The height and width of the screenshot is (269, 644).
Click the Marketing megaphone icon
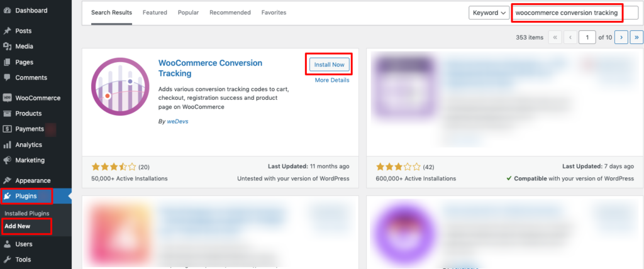7,160
